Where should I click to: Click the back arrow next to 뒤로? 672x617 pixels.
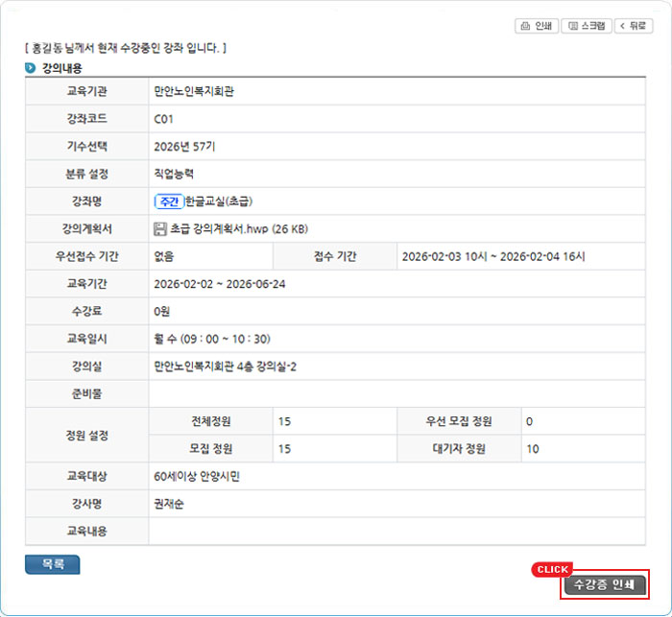[624, 26]
